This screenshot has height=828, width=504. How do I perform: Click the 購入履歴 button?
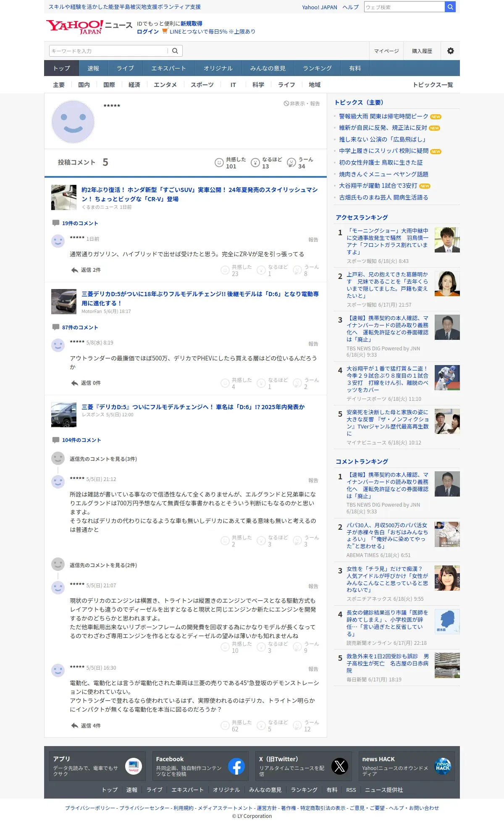[x=422, y=51]
